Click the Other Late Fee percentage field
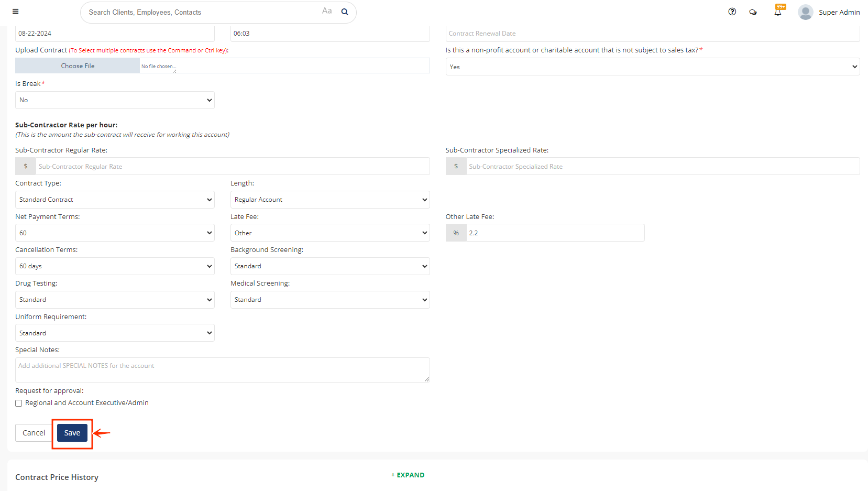The height and width of the screenshot is (491, 868). click(555, 233)
